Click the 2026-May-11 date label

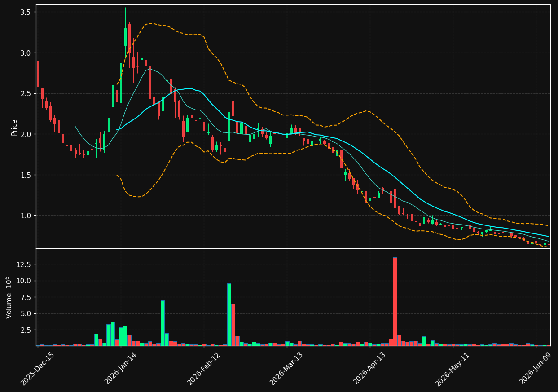453,368
